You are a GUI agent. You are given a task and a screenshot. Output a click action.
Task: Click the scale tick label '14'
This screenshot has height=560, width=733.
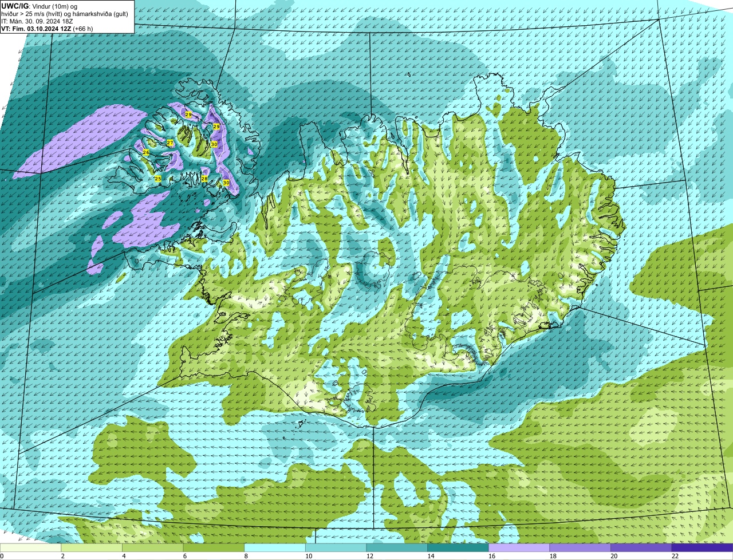pyautogui.click(x=431, y=556)
